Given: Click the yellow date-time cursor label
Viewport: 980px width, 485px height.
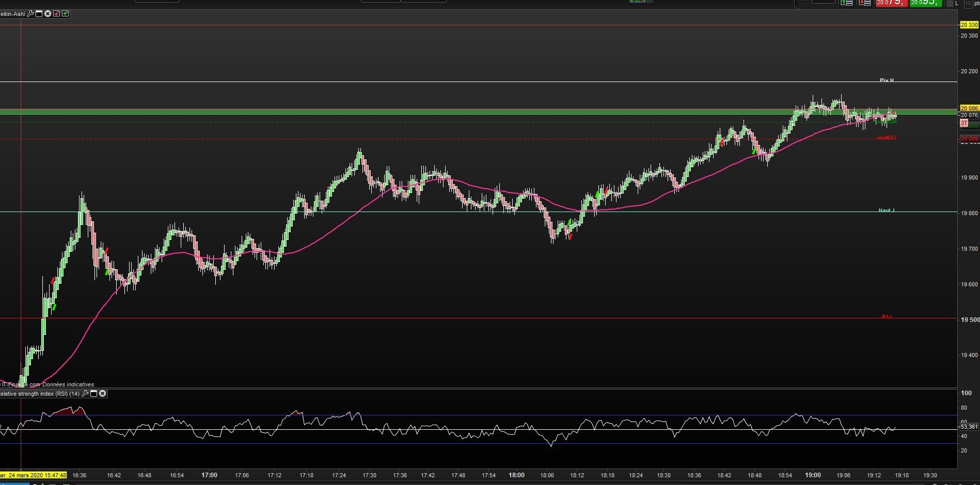Looking at the screenshot, I should click(x=33, y=475).
